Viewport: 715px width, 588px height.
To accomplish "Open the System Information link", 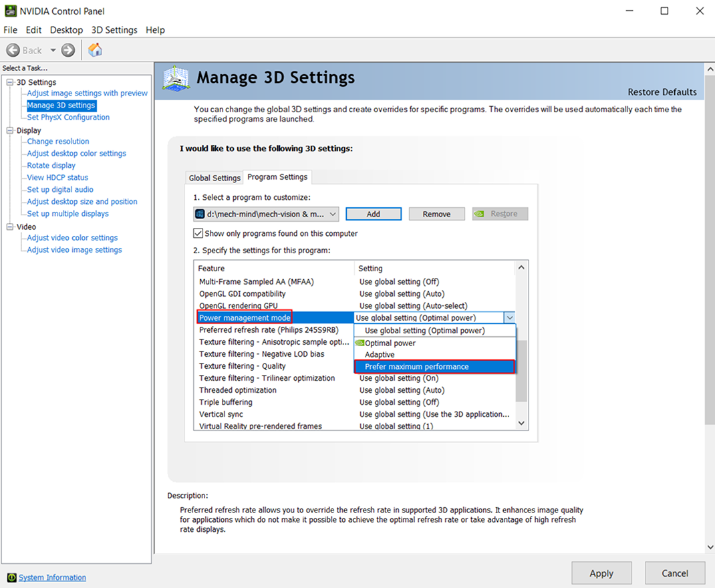I will [52, 577].
